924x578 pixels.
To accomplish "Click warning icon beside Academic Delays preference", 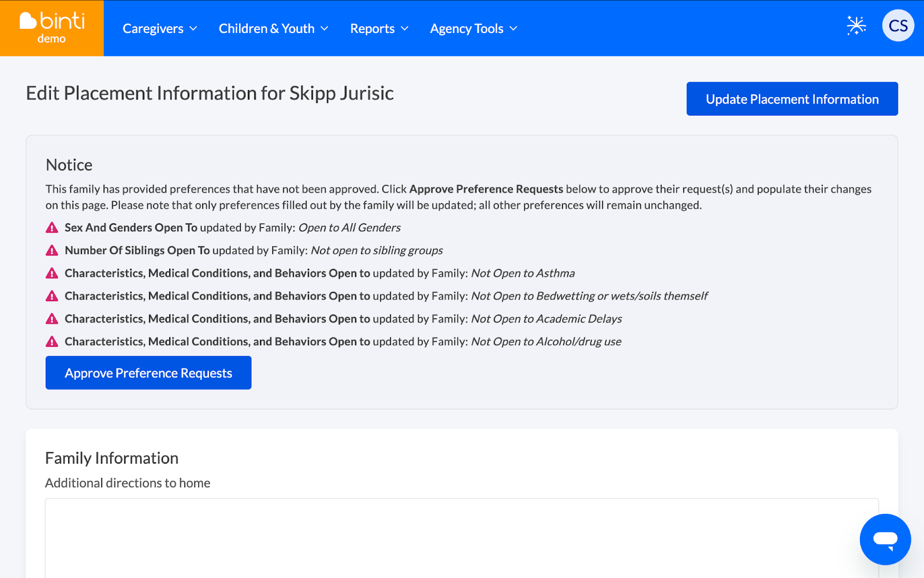I will (52, 319).
